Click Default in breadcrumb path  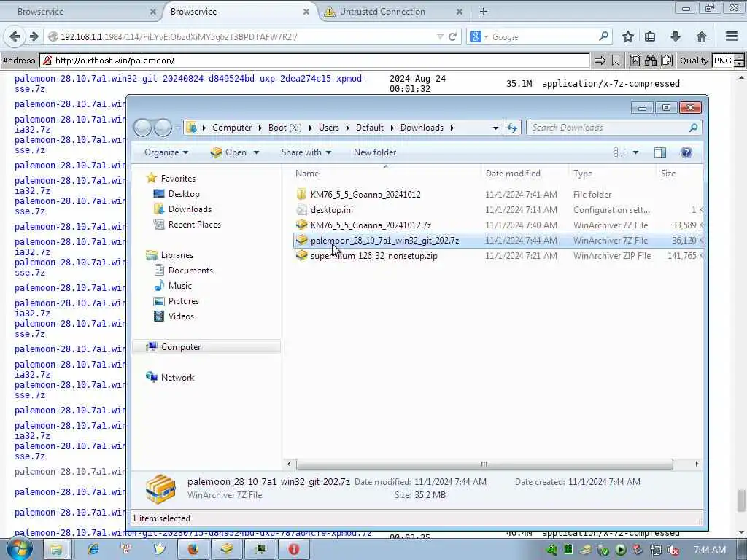370,128
